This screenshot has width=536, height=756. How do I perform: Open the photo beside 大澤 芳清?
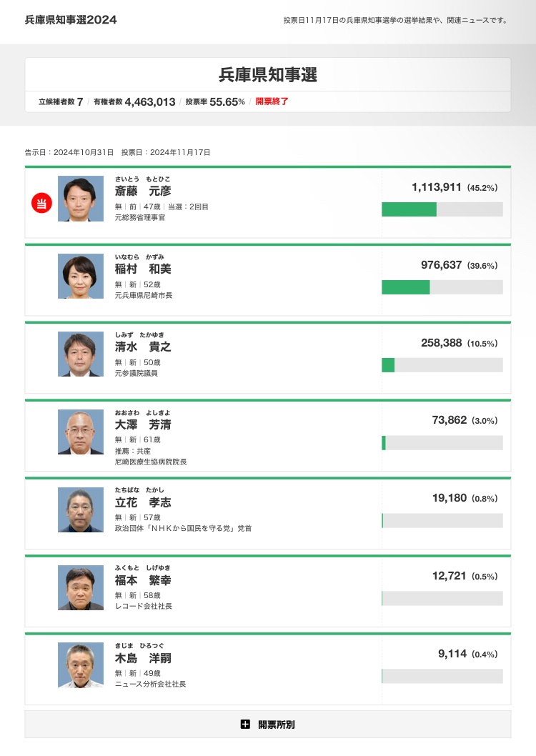81,432
